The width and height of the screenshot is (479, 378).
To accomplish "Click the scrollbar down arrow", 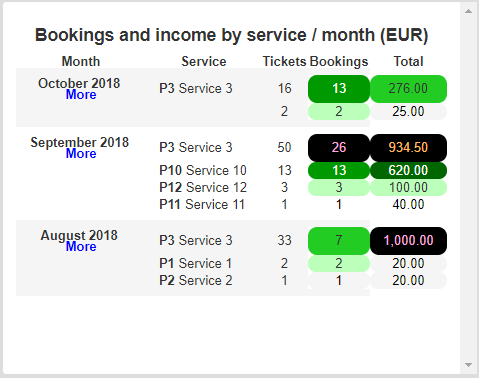I will (468, 365).
